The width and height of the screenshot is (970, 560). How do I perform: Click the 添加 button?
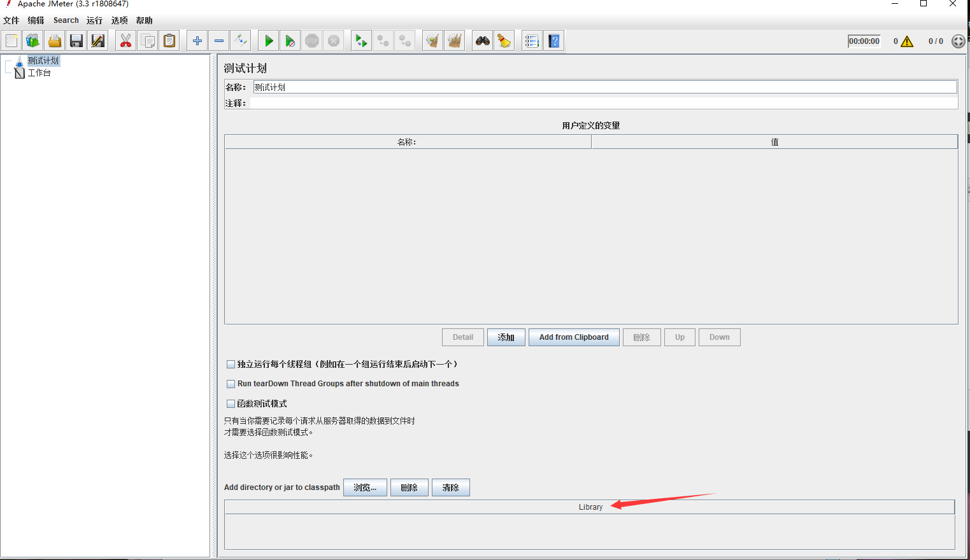click(x=506, y=337)
